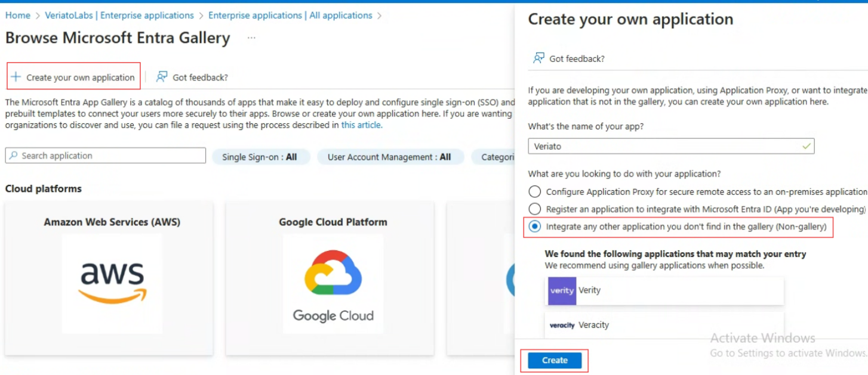Viewport: 868px width, 375px height.
Task: Open the Amazon Web Services (AWS) card title
Action: click(112, 222)
